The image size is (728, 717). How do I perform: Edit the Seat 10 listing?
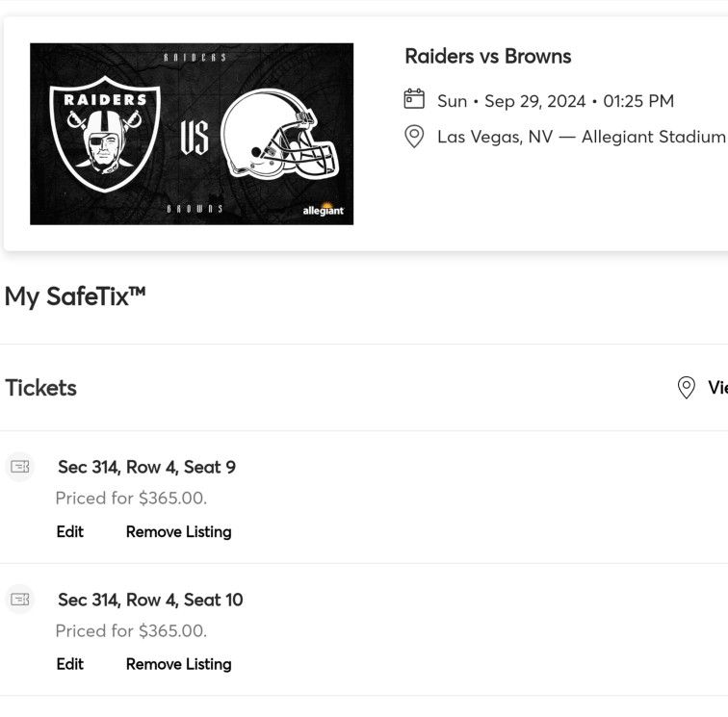tap(70, 664)
